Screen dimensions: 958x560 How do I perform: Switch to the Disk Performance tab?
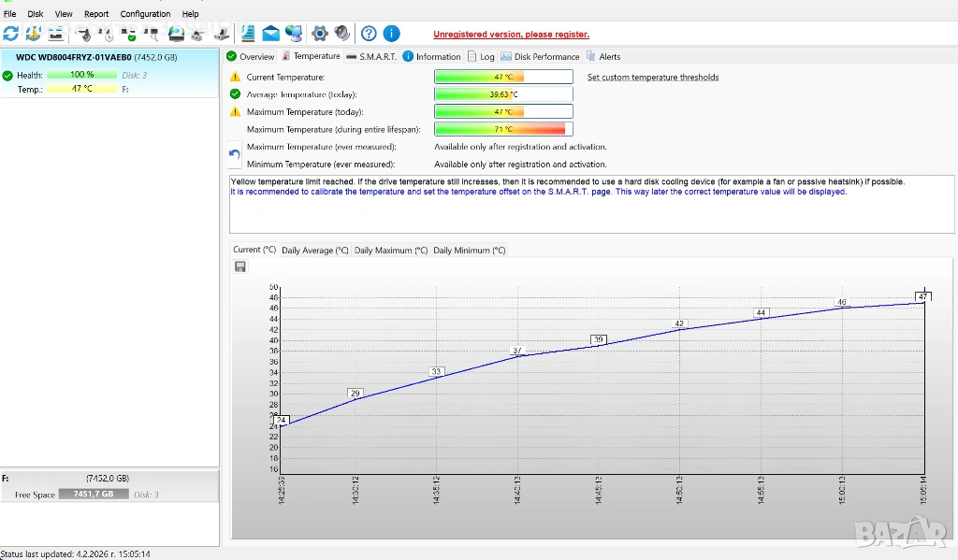pyautogui.click(x=541, y=57)
